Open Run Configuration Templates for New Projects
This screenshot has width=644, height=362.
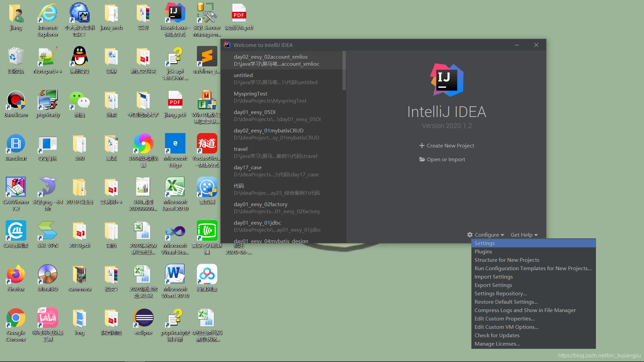tap(533, 268)
